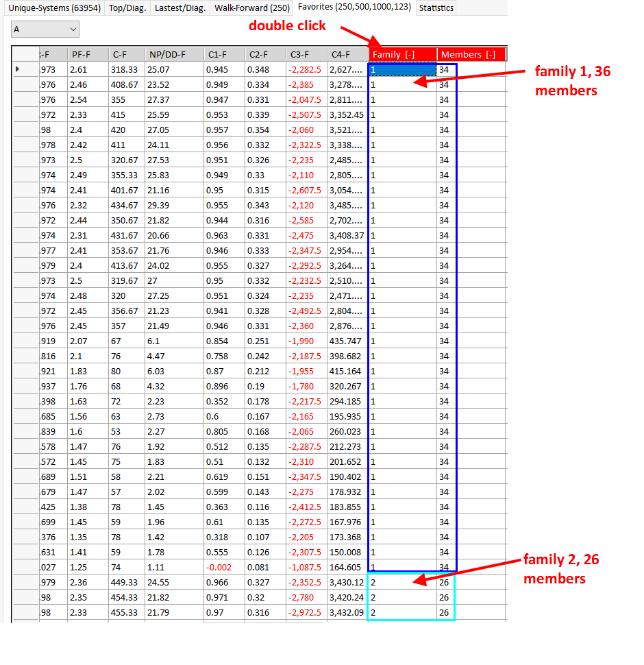
Task: Select the Favorites (250,500,1000,123) tab
Action: 354,7
